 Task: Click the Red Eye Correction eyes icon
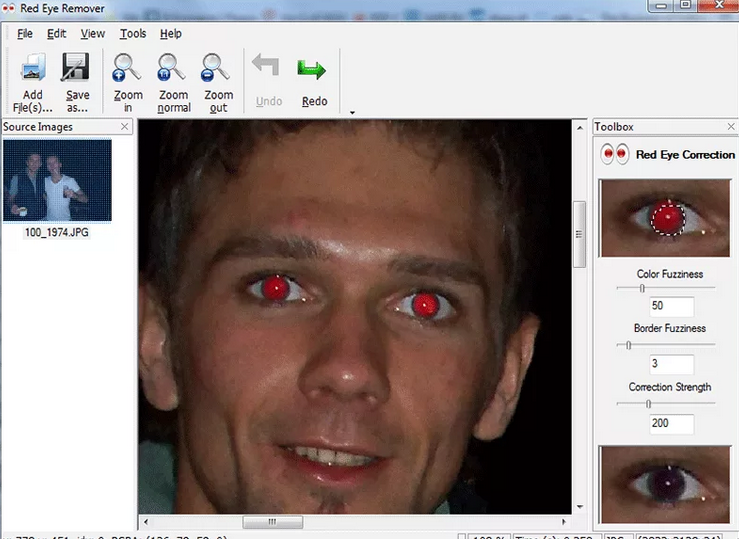click(x=615, y=154)
